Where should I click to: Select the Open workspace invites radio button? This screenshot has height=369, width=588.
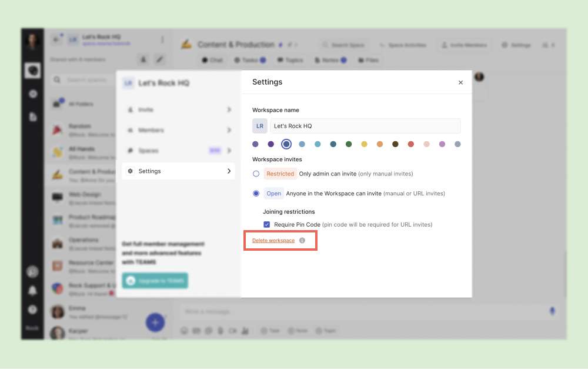tap(256, 194)
